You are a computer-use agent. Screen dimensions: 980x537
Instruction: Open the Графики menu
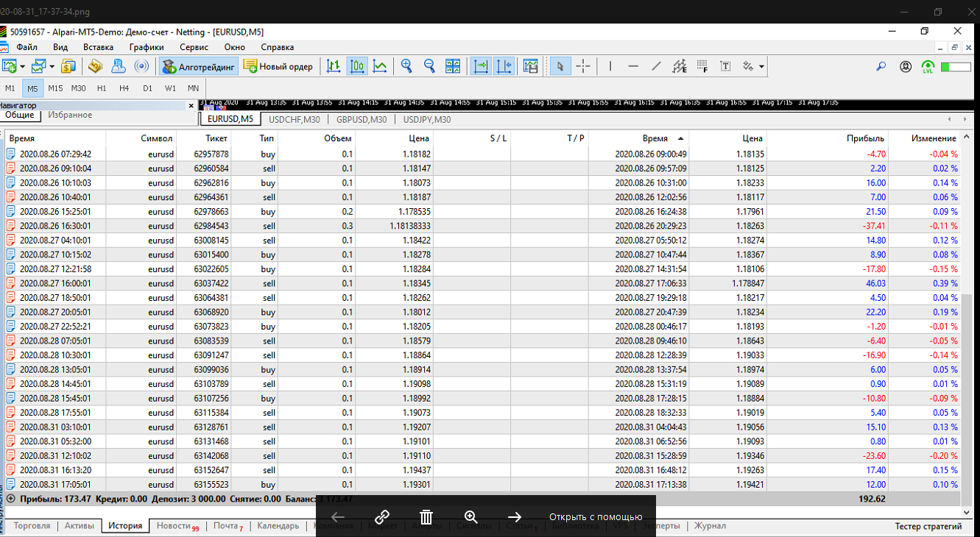coord(147,47)
